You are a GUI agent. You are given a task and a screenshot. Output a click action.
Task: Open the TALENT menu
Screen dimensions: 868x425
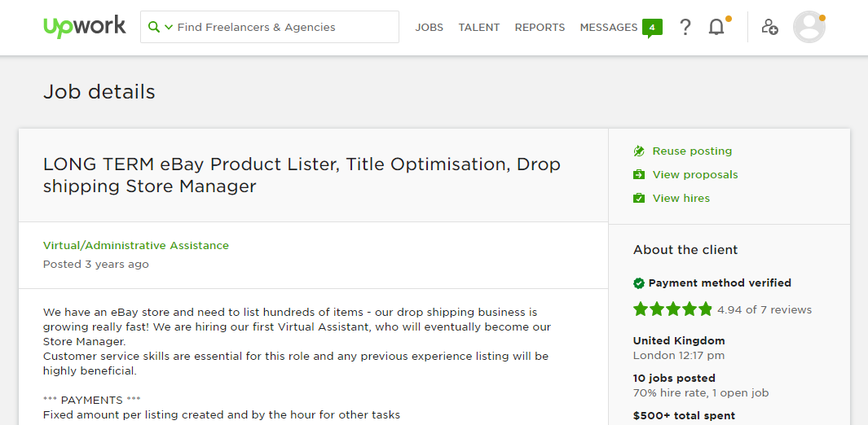(479, 27)
